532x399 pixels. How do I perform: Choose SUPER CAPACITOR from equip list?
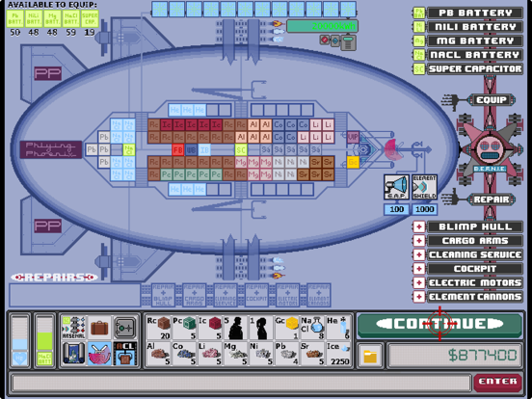tap(475, 68)
